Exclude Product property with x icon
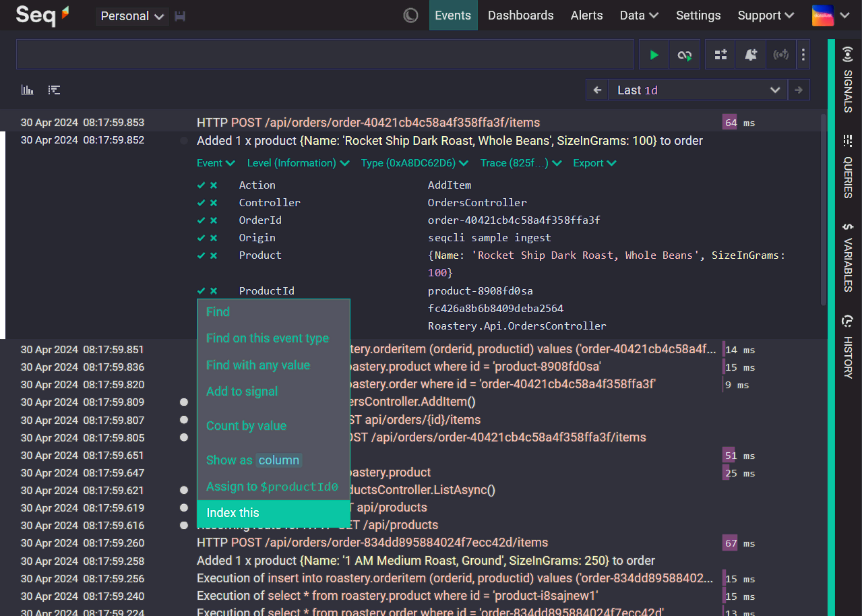The height and width of the screenshot is (616, 862). pos(214,255)
